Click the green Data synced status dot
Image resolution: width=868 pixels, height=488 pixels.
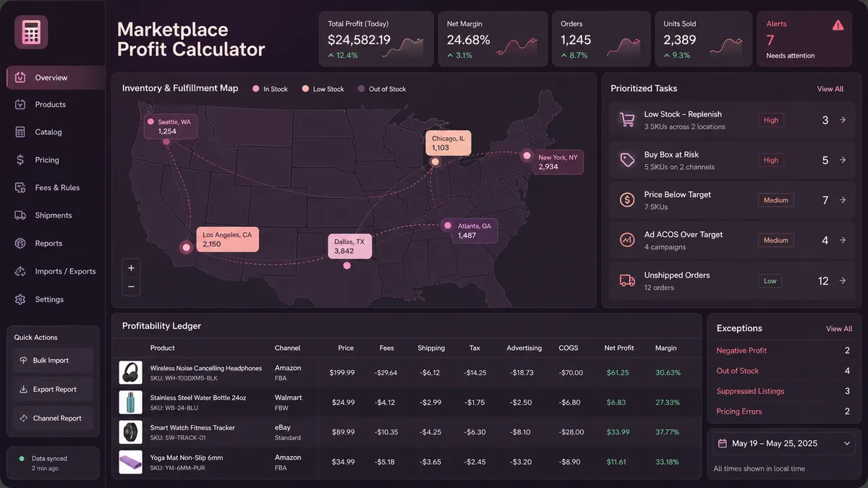22,458
